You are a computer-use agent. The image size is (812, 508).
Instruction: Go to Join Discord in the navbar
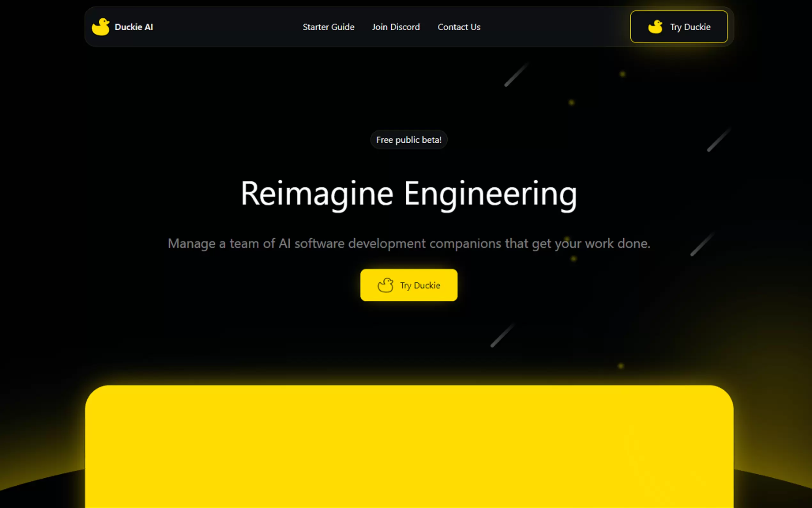(x=396, y=27)
